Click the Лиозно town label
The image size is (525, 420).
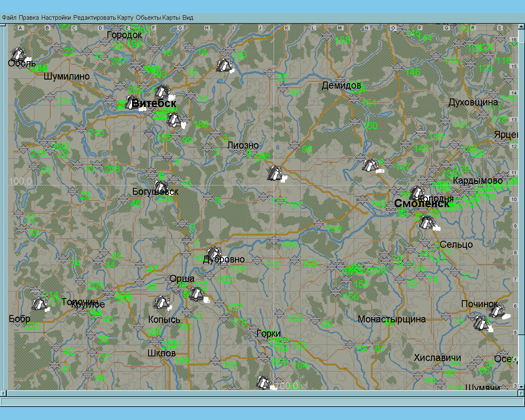coord(243,145)
